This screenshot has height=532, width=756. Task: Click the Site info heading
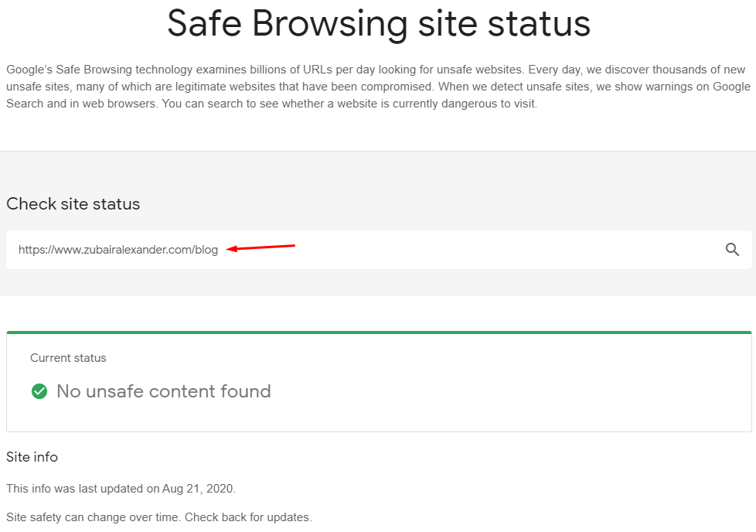click(x=32, y=457)
